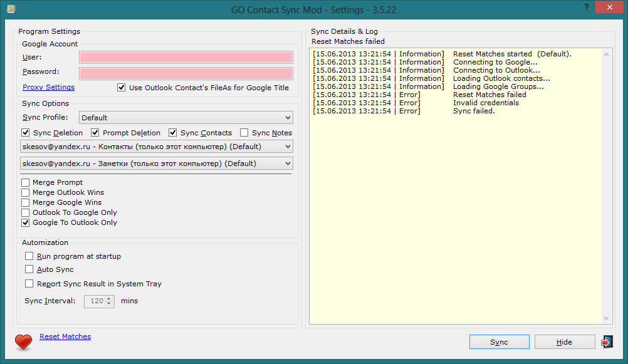The height and width of the screenshot is (364, 628).
Task: Close the Settings window
Action: (610, 8)
